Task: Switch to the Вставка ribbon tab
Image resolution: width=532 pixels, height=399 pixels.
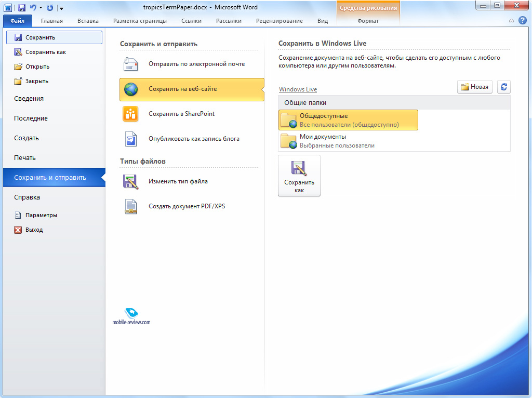Action: (88, 21)
